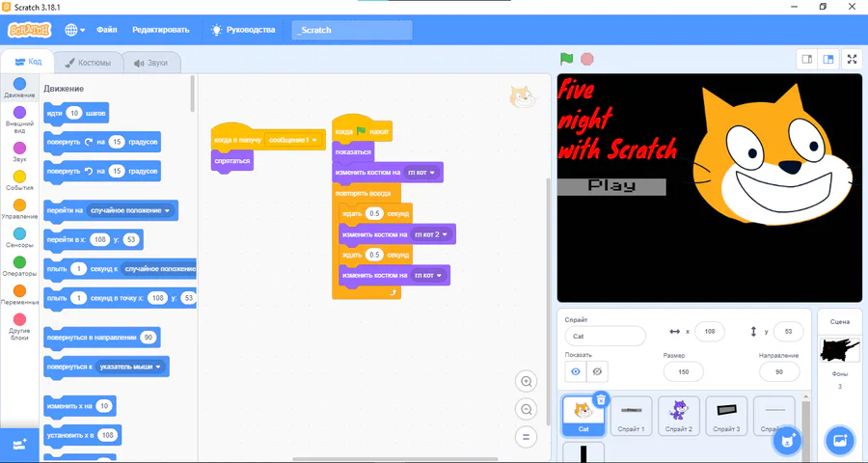Stop the project with the red stop button
The width and height of the screenshot is (868, 463).
click(x=586, y=59)
